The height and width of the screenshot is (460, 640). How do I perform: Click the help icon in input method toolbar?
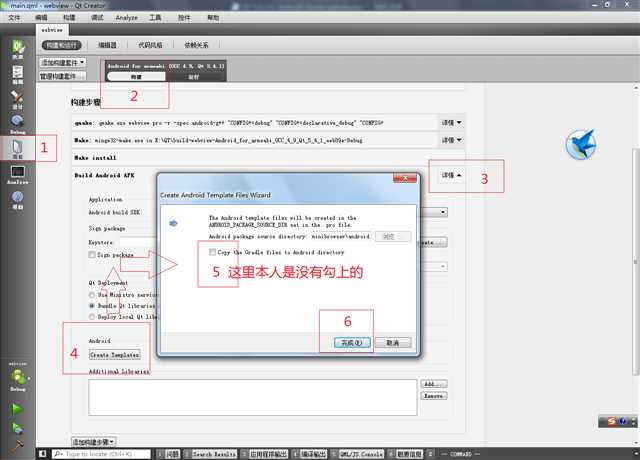click(x=623, y=421)
